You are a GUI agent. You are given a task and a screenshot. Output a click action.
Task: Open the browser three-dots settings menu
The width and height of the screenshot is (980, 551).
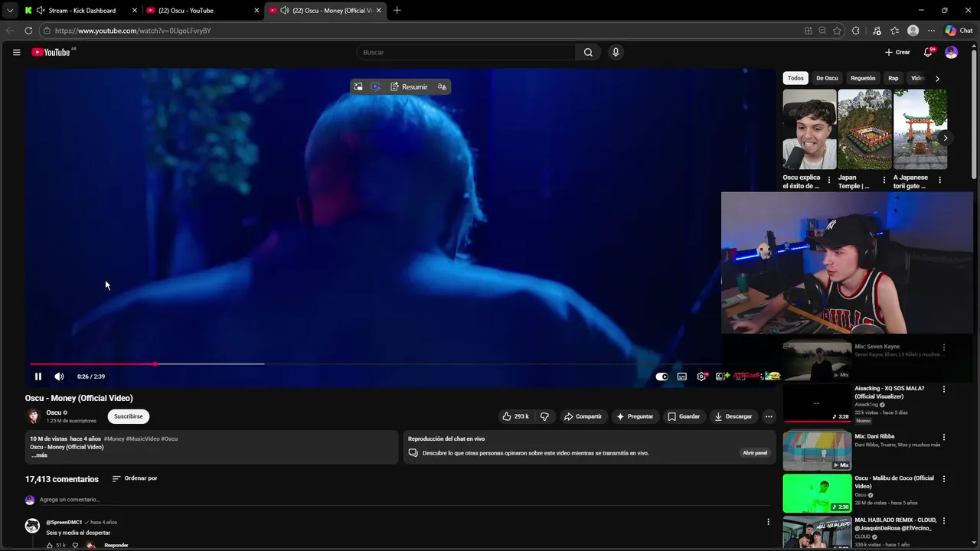931,31
